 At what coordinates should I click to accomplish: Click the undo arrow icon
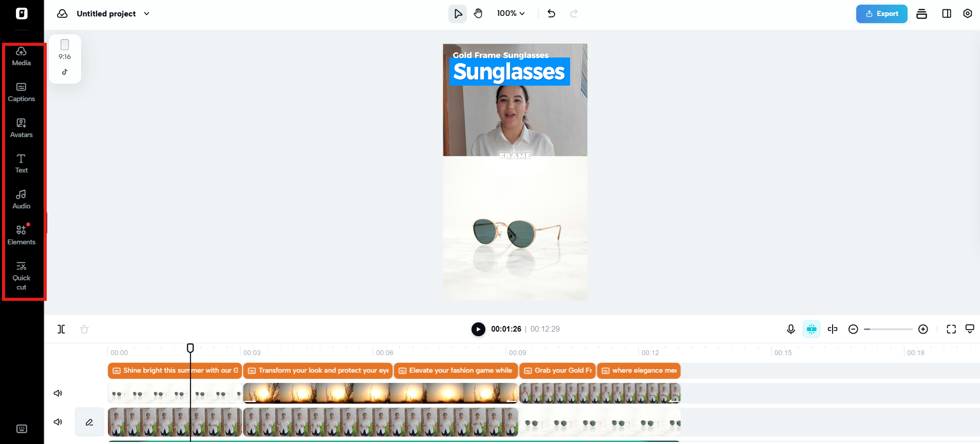[x=551, y=13]
